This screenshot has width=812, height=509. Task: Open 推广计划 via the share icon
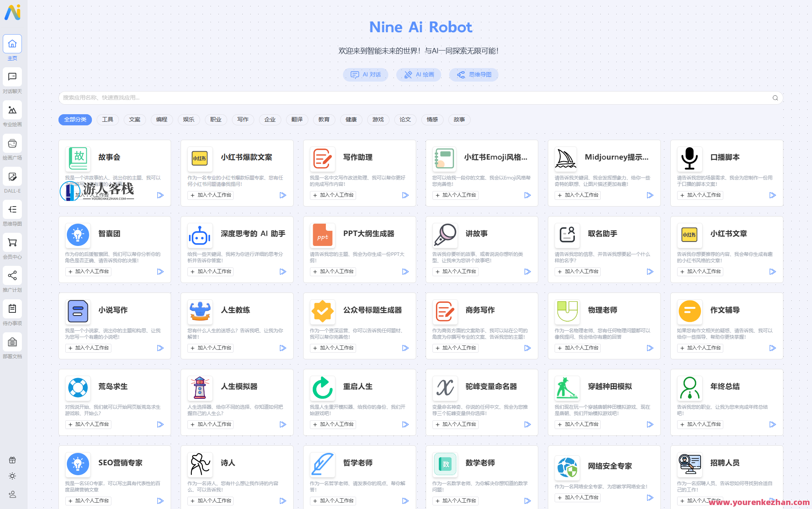coord(12,275)
